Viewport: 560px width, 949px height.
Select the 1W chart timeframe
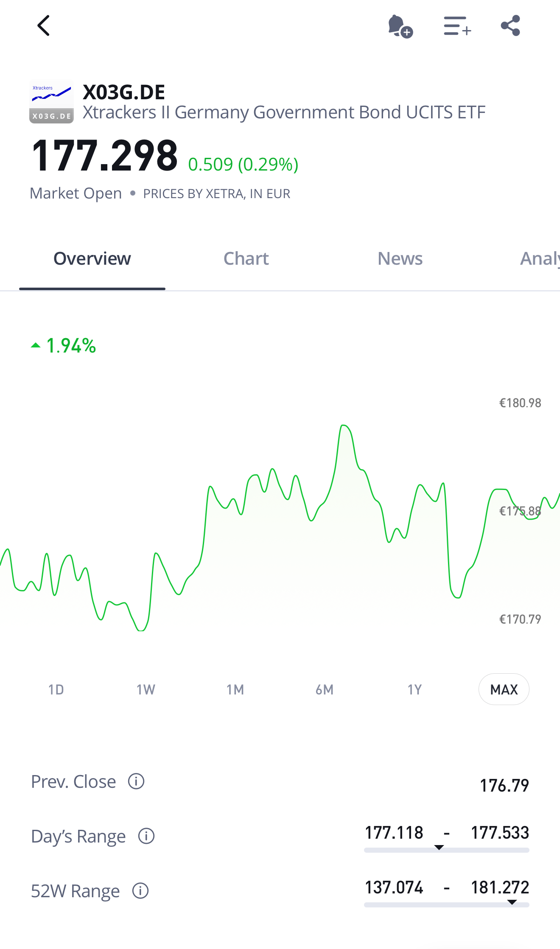coord(146,690)
